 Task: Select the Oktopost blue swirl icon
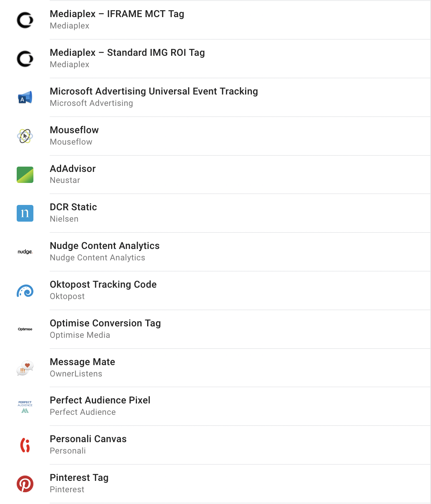point(25,291)
